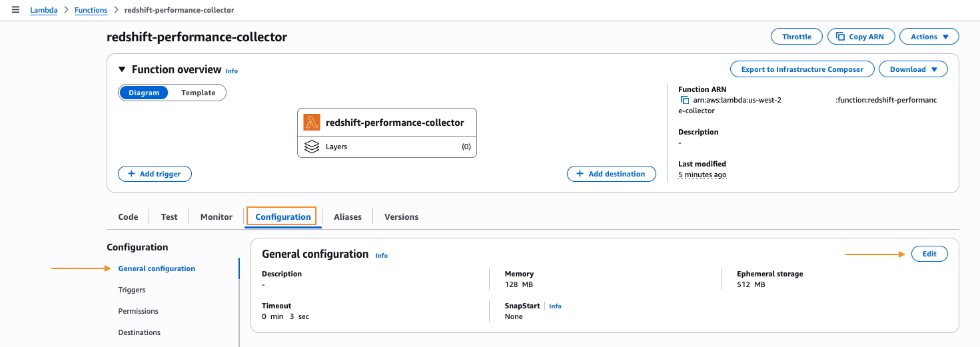Open the Actions dropdown
This screenshot has height=347, width=980.
929,37
